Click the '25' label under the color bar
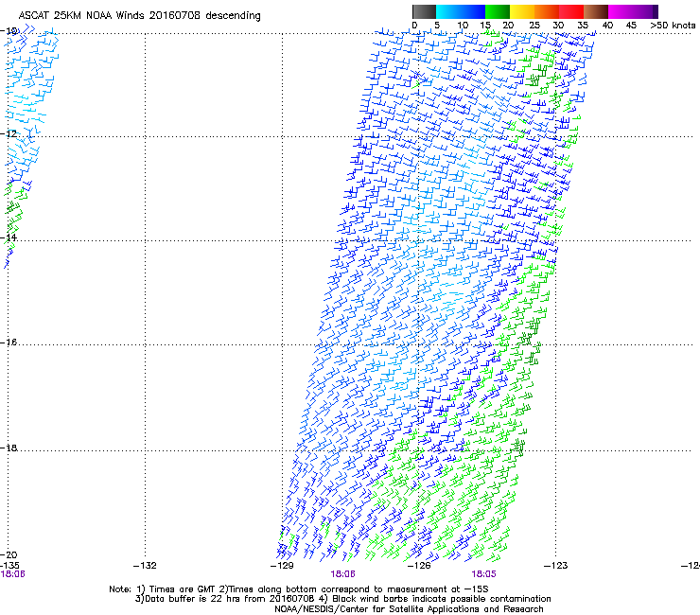This screenshot has height=615, width=700. [x=534, y=25]
